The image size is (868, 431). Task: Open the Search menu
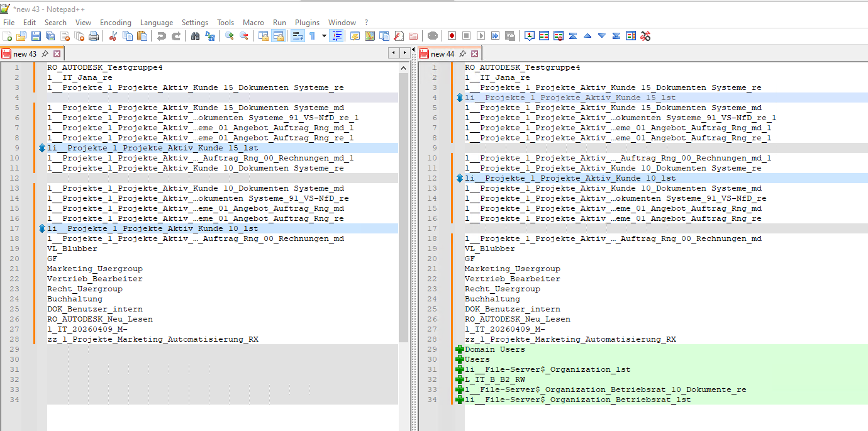tap(55, 22)
